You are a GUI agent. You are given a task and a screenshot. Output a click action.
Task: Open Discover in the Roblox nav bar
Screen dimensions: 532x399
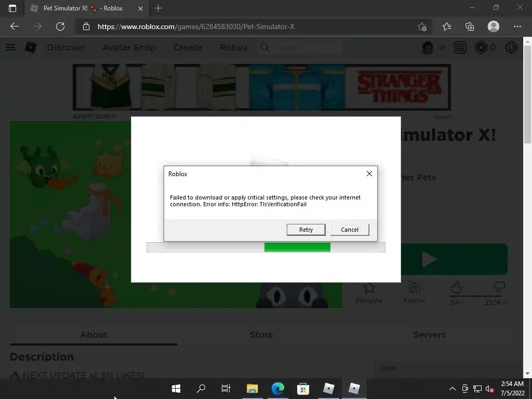pos(66,47)
